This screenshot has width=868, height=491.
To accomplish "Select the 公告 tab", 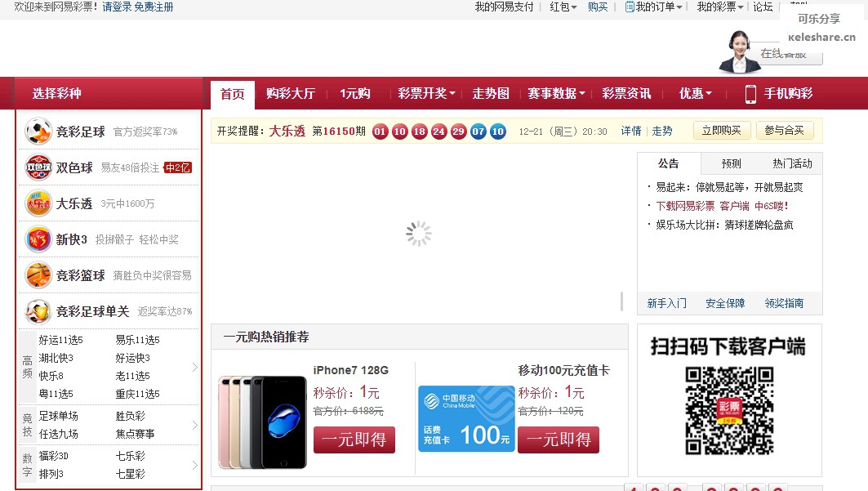I will [x=669, y=163].
